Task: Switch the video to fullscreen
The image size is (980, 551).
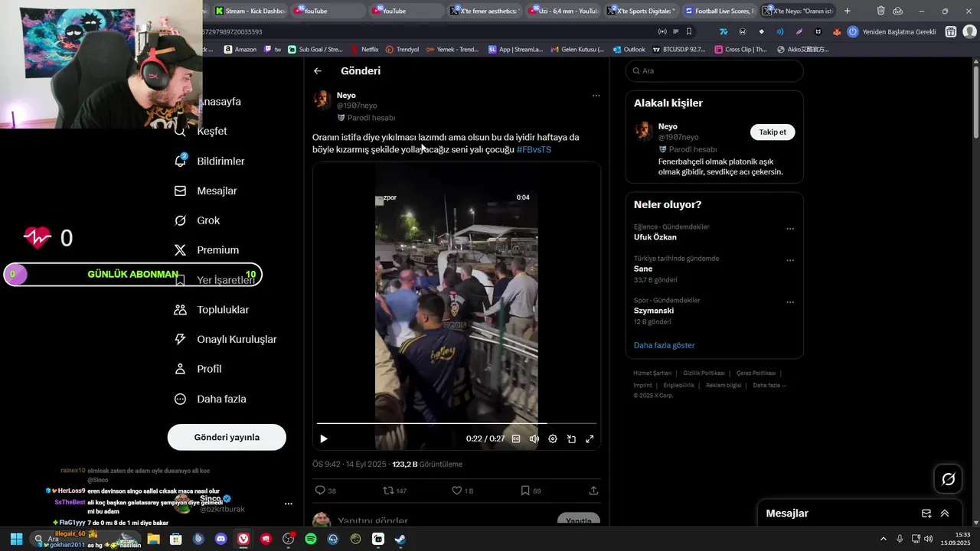Action: click(590, 439)
